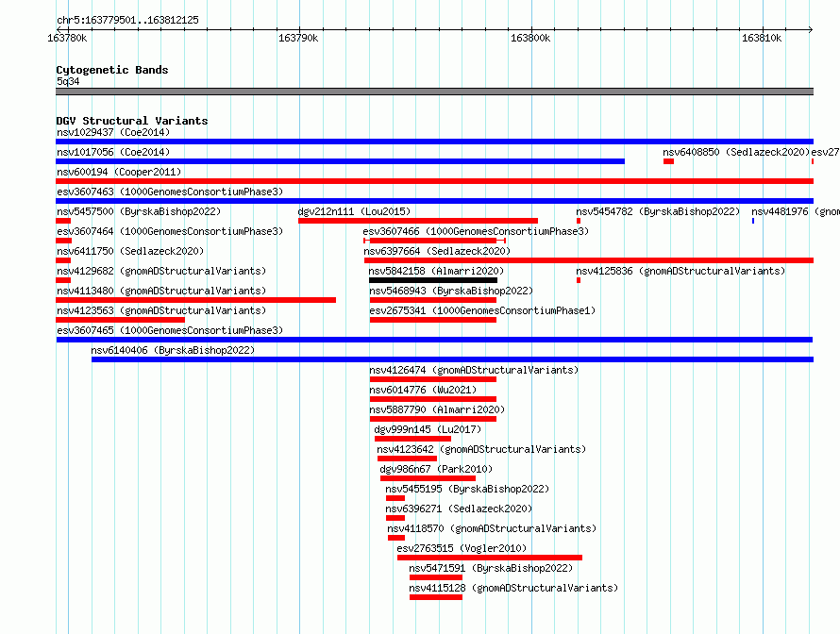Open the nsv5457500 (ByrskaBishop2022) label
This screenshot has height=634, width=840.
[x=139, y=211]
